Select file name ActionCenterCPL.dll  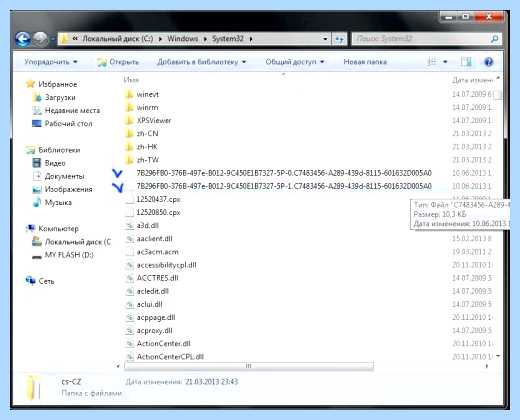[170, 357]
